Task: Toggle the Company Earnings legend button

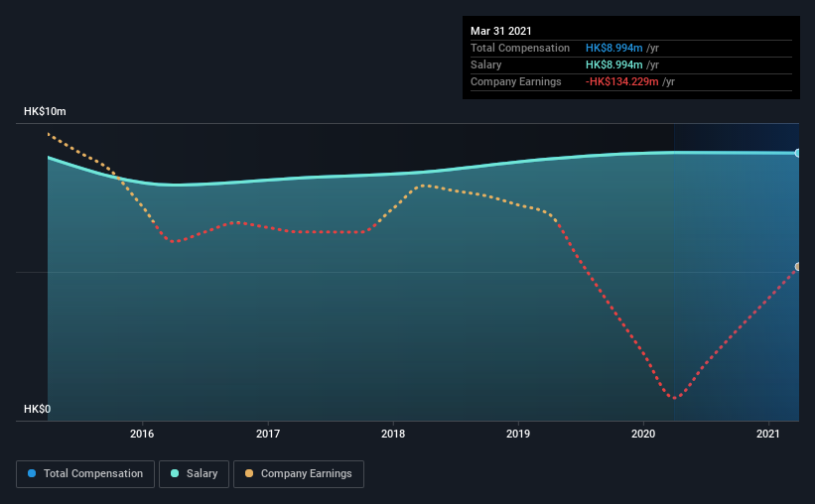Action: point(299,474)
